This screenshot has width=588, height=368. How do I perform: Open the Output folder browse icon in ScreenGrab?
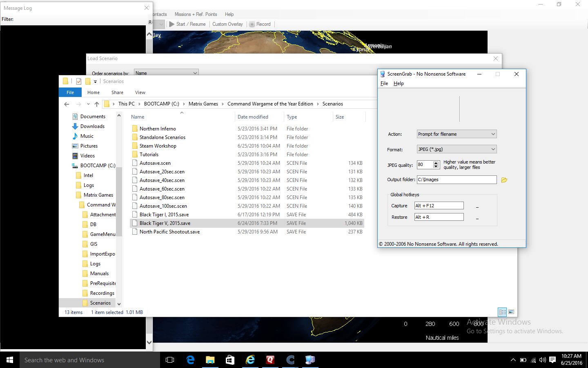click(x=504, y=180)
